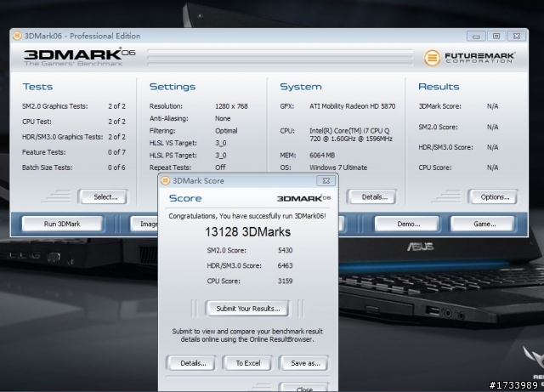Launch the Demo... button
The width and height of the screenshot is (544, 392).
tap(408, 224)
